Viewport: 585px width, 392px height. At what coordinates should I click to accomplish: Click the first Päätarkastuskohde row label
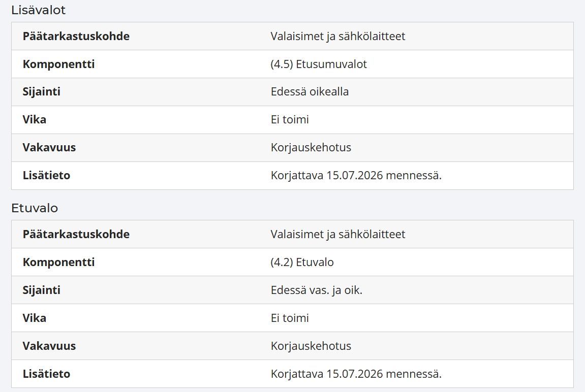[x=76, y=36]
